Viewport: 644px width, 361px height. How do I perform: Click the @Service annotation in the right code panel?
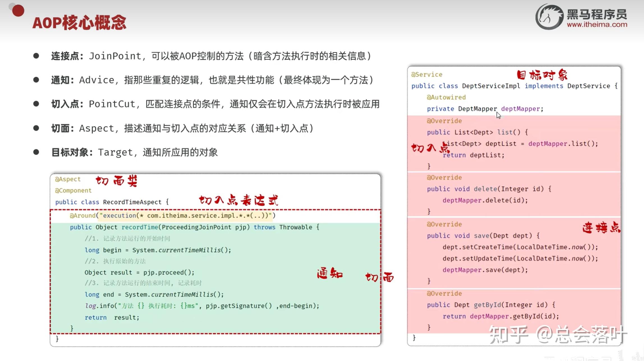click(x=426, y=74)
